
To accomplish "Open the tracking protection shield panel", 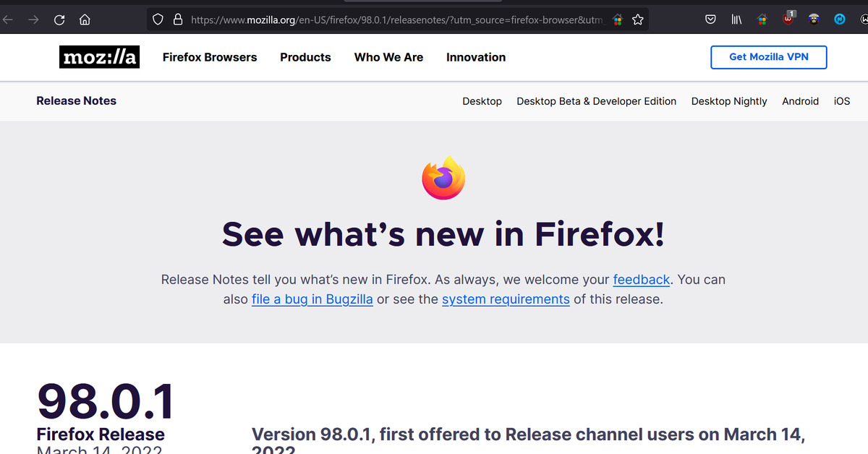I will click(158, 20).
